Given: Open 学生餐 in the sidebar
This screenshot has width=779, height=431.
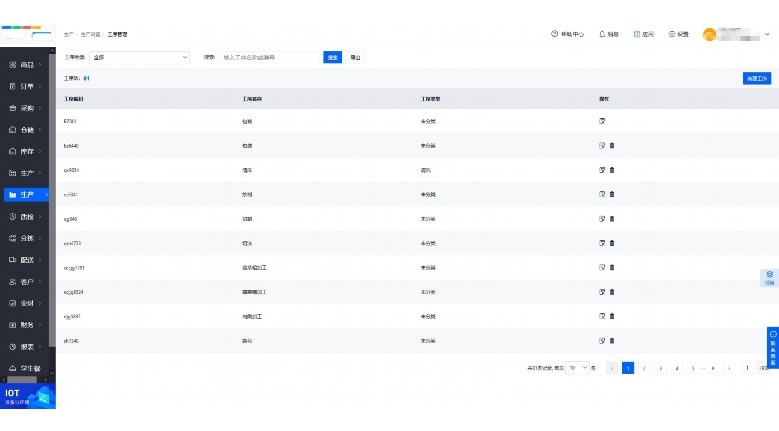Looking at the screenshot, I should pos(26,368).
